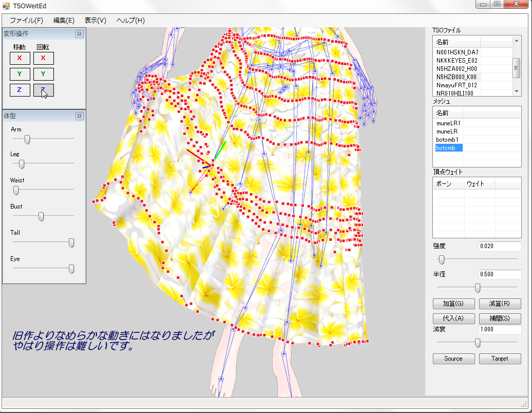
Task: Open the ヘルプ(H) menu
Action: coord(130,21)
